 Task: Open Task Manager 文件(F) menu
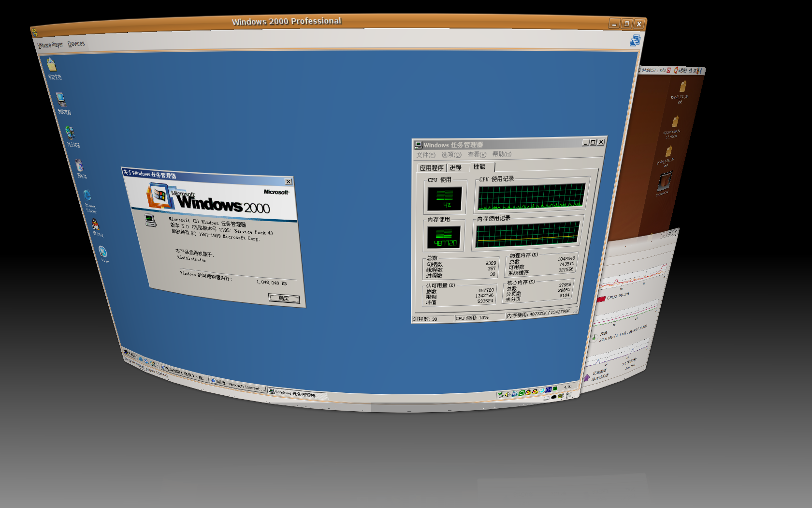pyautogui.click(x=426, y=155)
